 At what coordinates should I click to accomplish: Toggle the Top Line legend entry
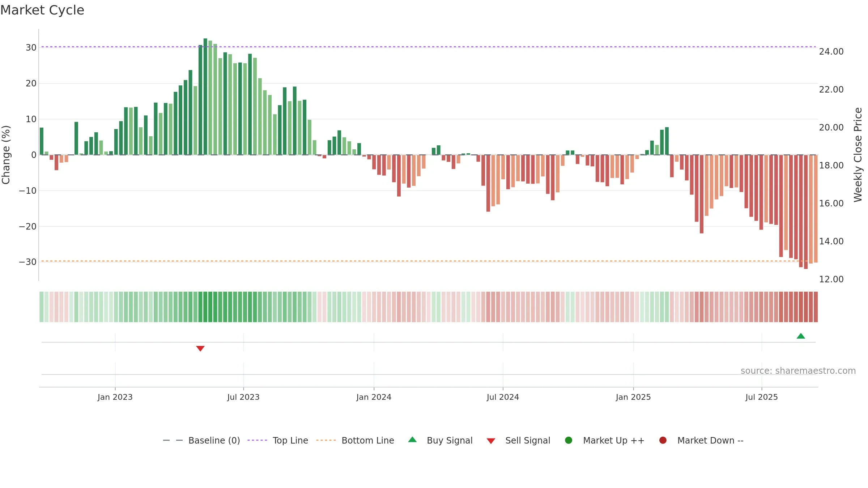[278, 440]
